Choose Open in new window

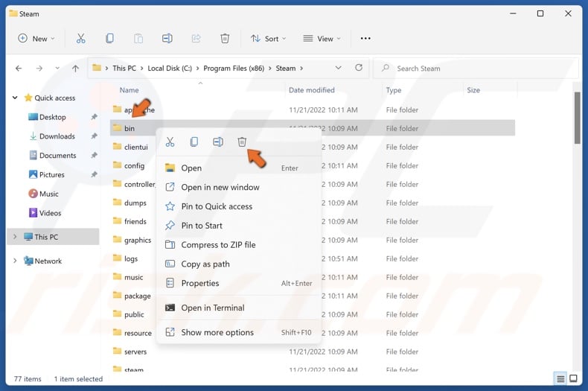239,187
